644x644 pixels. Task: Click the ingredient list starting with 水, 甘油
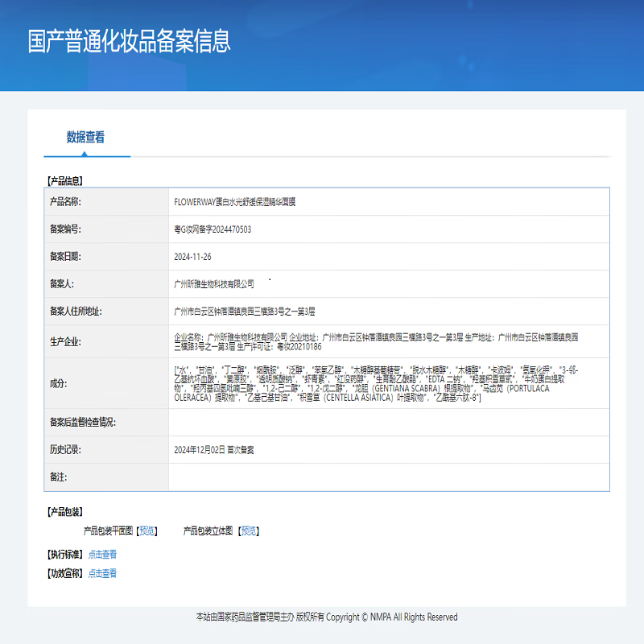coord(376,384)
